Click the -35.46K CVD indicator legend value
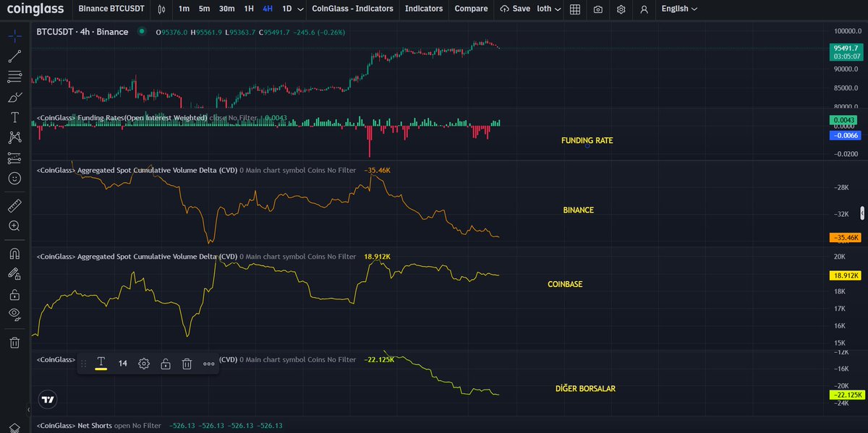868x433 pixels. coord(377,170)
